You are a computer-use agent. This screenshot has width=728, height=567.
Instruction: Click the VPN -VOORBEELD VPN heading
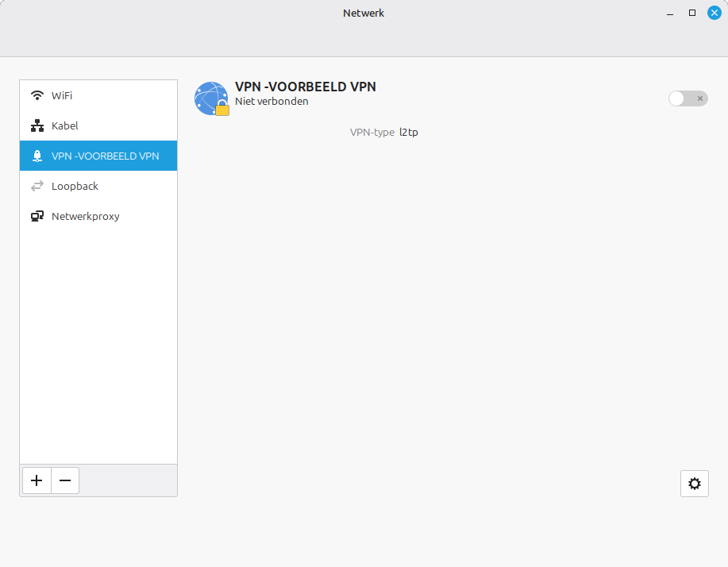pos(306,87)
